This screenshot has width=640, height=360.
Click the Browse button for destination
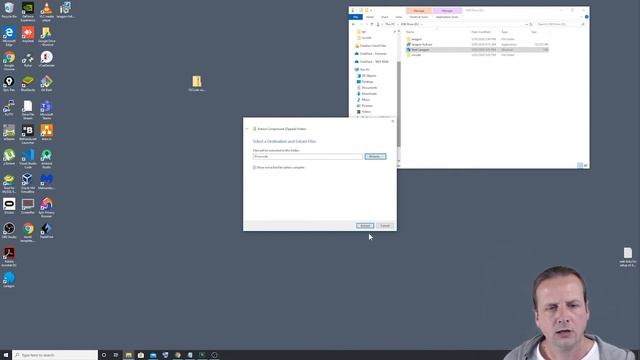click(375, 156)
